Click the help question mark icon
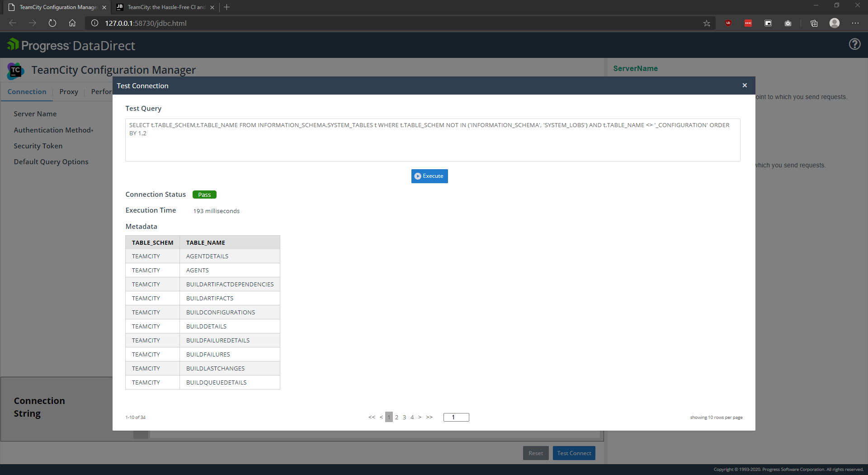Viewport: 868px width, 475px height. [854, 44]
